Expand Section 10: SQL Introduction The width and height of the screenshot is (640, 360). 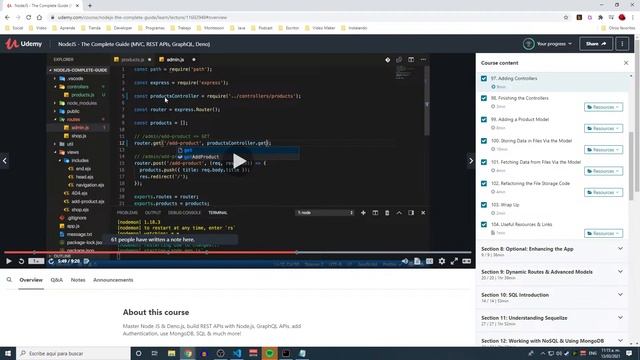coord(552,297)
